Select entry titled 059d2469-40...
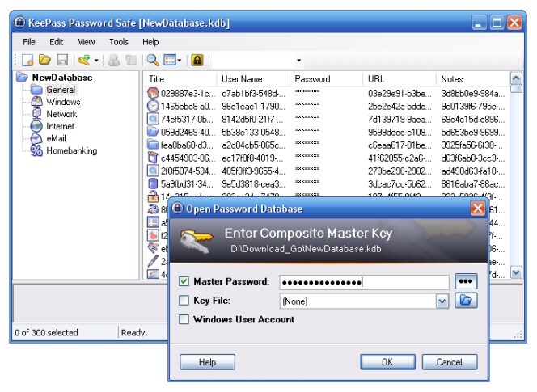This screenshot has height=392, width=537. click(188, 133)
